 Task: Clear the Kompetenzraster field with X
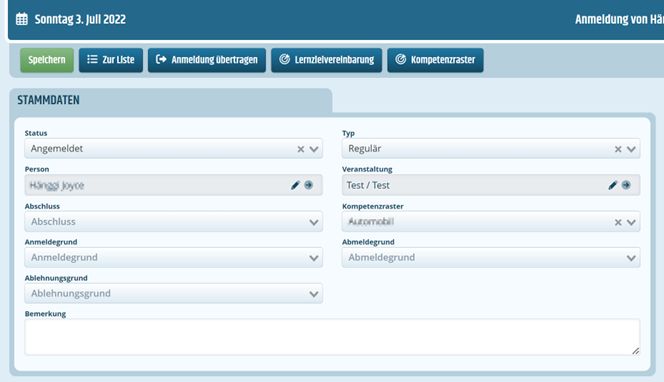(618, 222)
